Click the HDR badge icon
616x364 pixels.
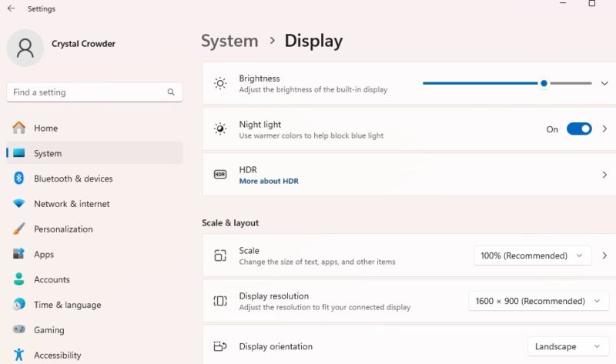coord(220,175)
